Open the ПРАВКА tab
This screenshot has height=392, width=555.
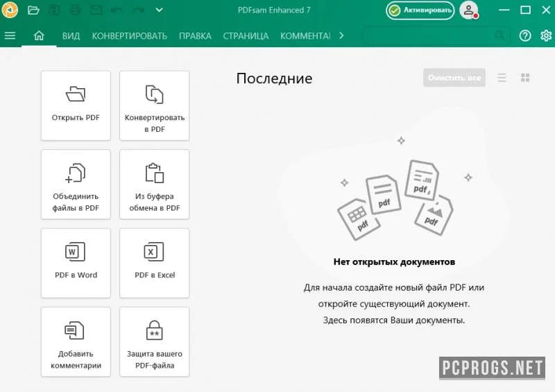pyautogui.click(x=195, y=36)
